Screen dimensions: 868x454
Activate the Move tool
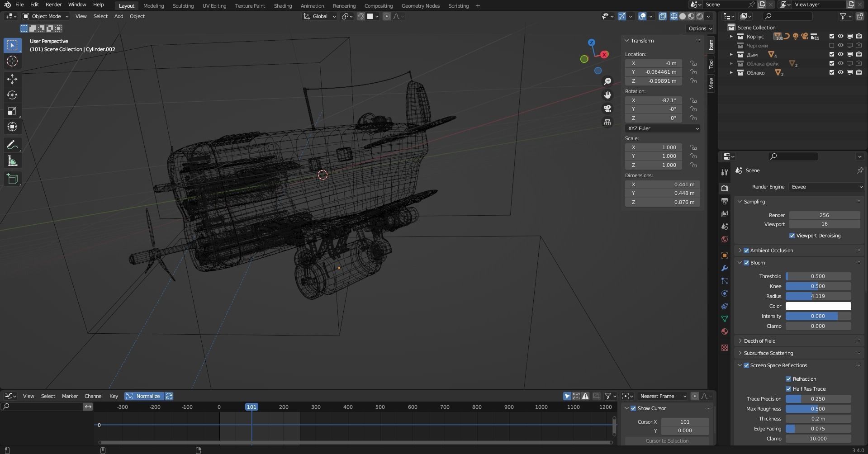point(12,79)
